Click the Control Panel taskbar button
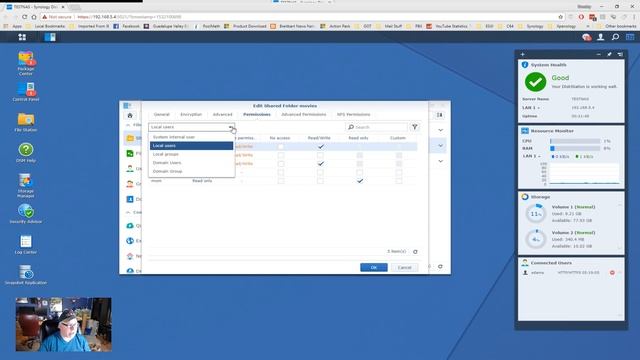 pyautogui.click(x=50, y=37)
